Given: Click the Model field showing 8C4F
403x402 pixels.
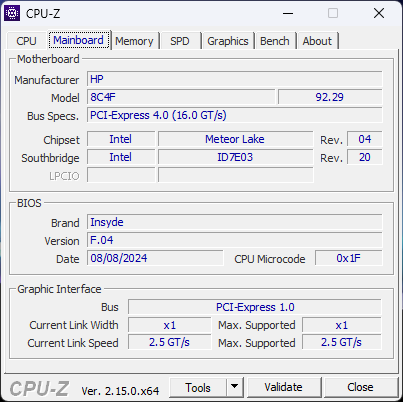Looking at the screenshot, I should tap(181, 97).
